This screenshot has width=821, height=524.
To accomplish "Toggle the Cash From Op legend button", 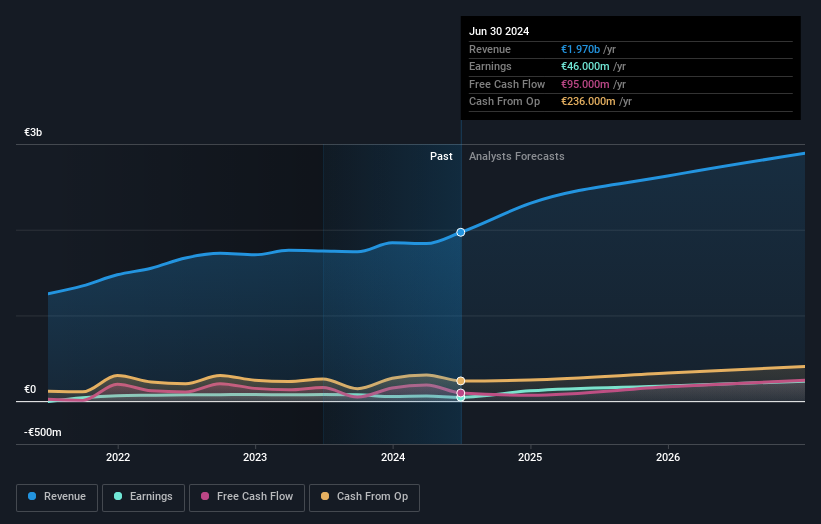I will pos(364,497).
